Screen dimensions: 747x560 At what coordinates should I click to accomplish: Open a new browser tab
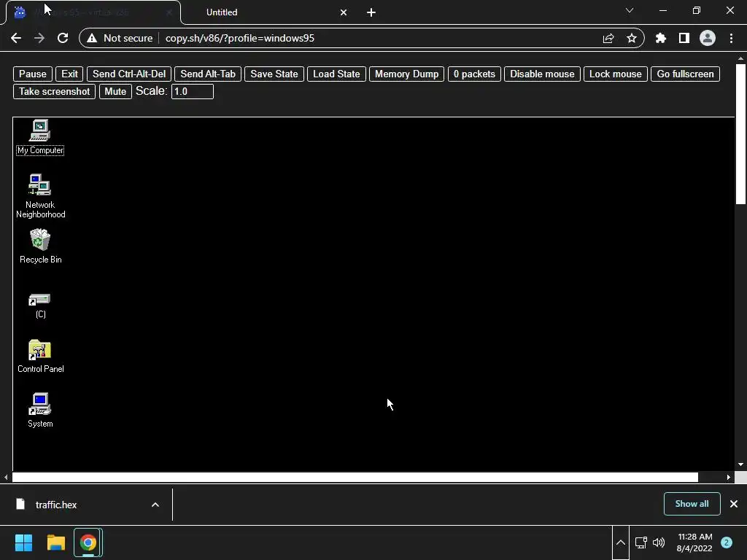tap(371, 12)
